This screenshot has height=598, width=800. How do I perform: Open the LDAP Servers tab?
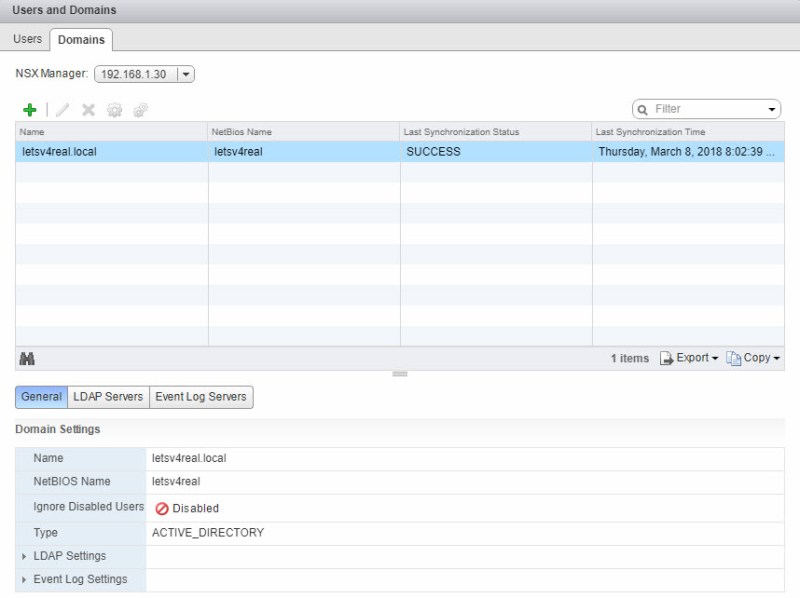pos(108,397)
